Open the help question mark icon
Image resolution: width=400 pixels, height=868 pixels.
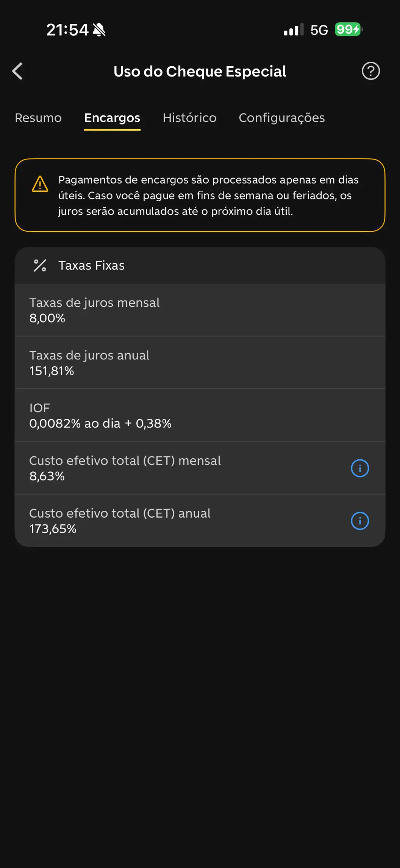click(370, 71)
